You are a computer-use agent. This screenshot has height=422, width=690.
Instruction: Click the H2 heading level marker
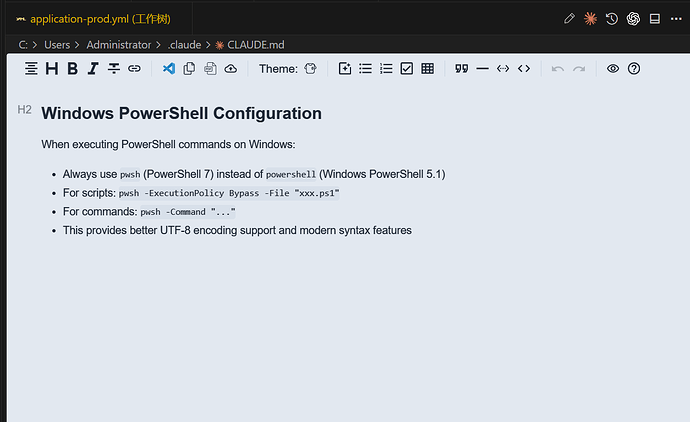click(x=25, y=110)
